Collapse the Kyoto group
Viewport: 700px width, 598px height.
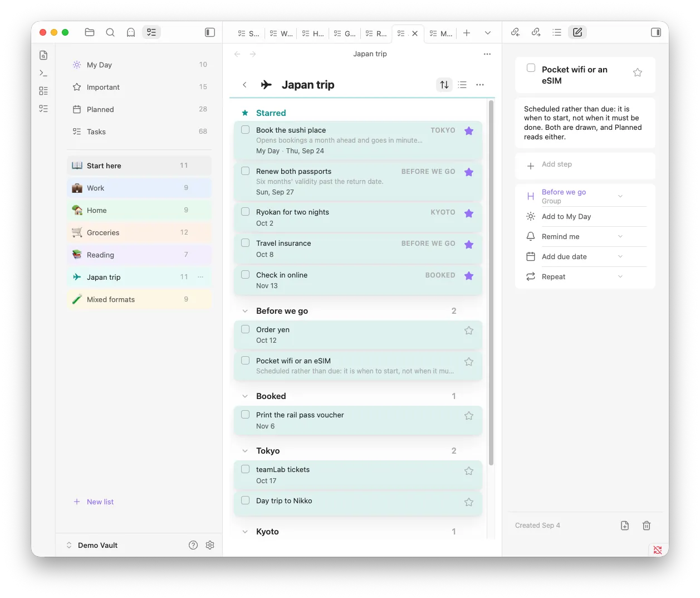pos(245,532)
